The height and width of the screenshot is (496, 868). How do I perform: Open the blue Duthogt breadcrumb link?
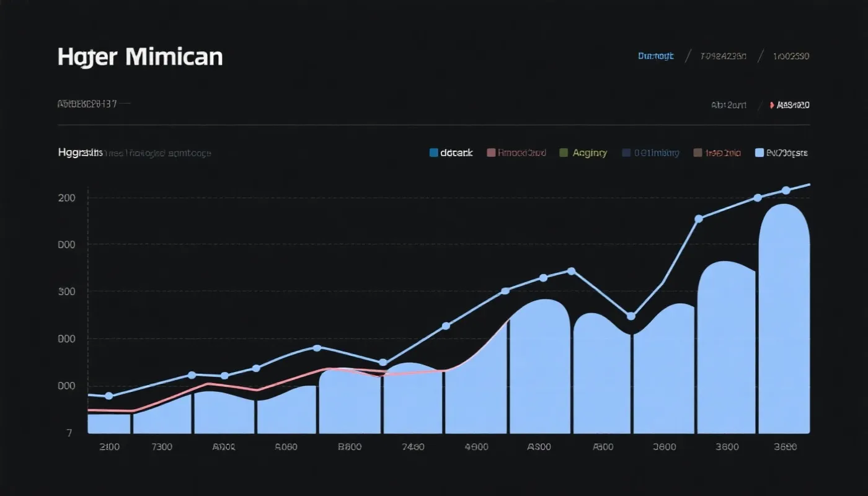coord(655,56)
